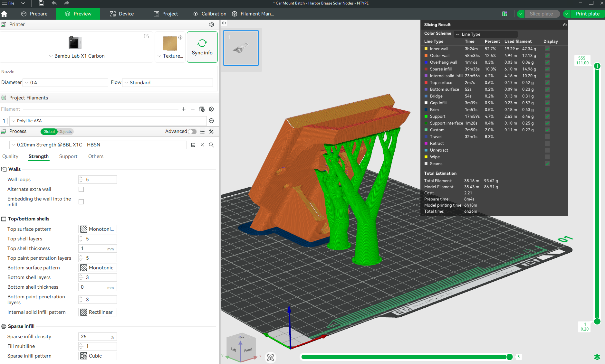This screenshot has width=605, height=364.
Task: Add a filament with the plus icon
Action: (184, 109)
